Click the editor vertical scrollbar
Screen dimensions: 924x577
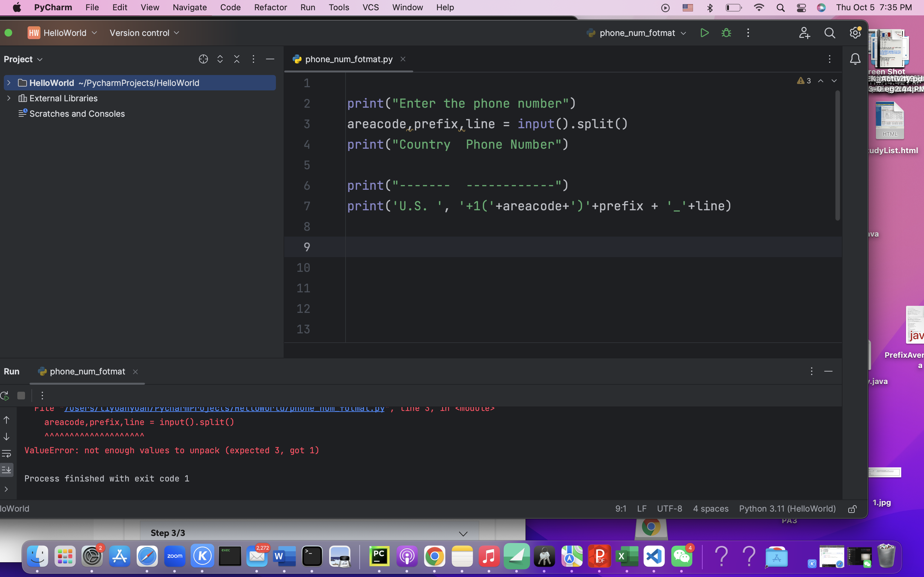click(x=837, y=156)
